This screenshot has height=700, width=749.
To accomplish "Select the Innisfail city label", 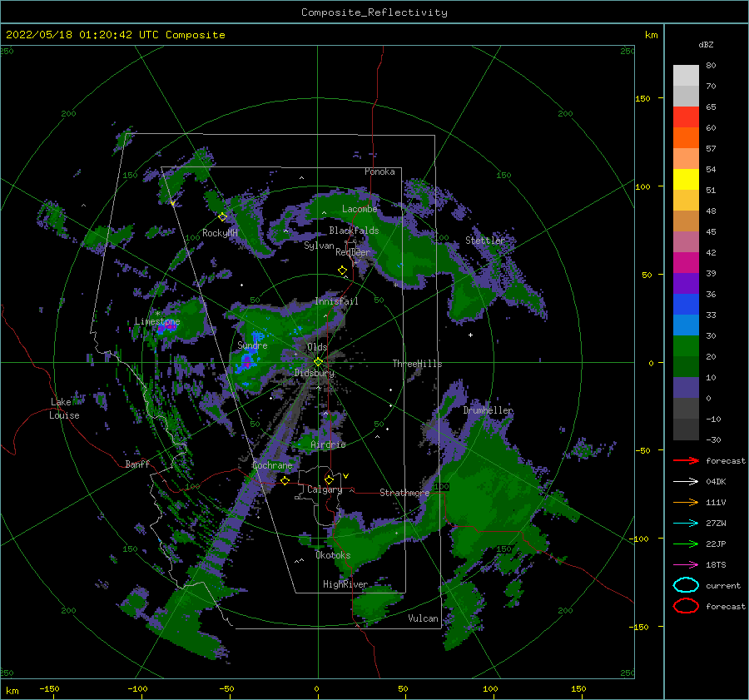I will pos(336,301).
